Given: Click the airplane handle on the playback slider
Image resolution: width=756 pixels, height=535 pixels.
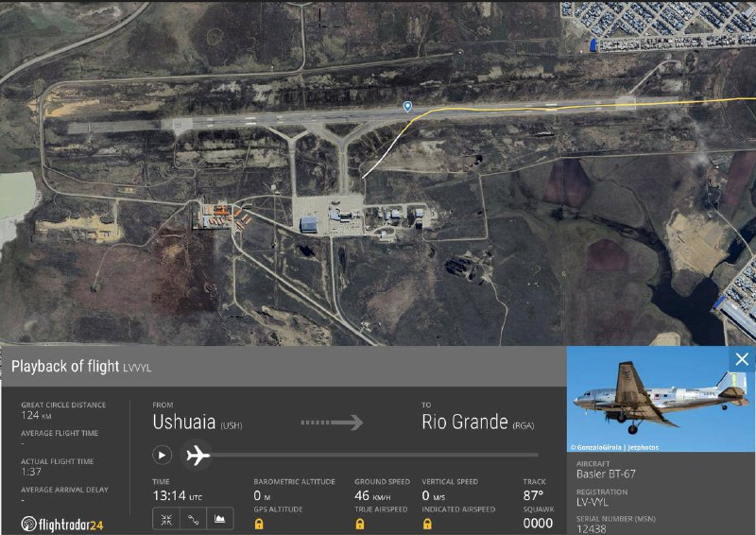Looking at the screenshot, I should tap(198, 456).
